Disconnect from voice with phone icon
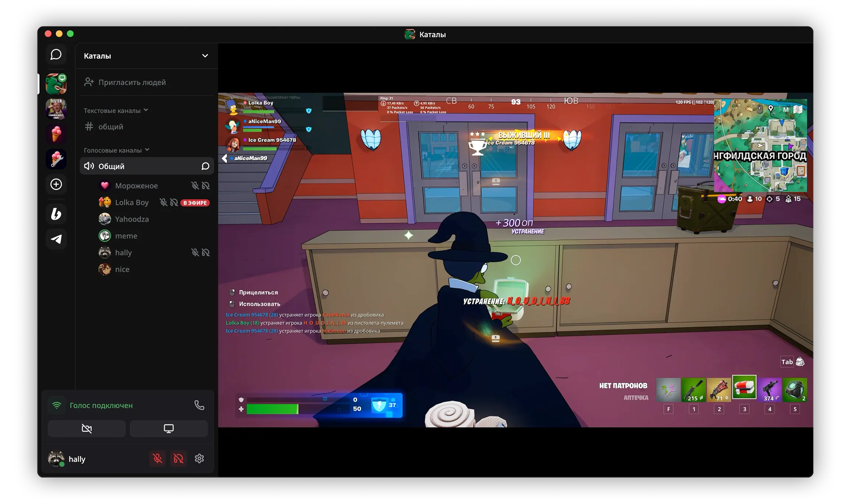 (x=199, y=405)
